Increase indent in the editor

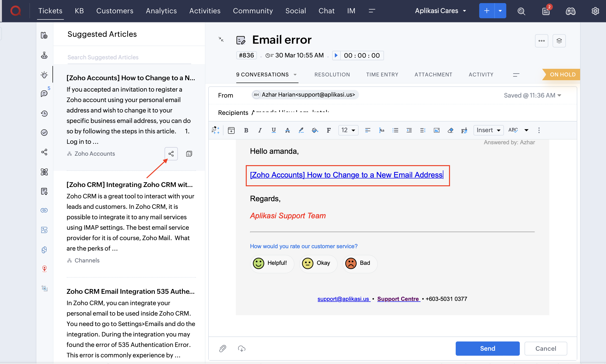pyautogui.click(x=409, y=130)
